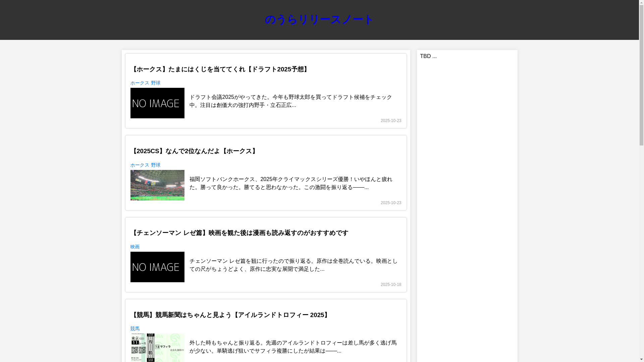The width and height of the screenshot is (644, 362).
Task: Open the 競馬 アイルランドトロフィー 2025 article title
Action: coord(230,315)
